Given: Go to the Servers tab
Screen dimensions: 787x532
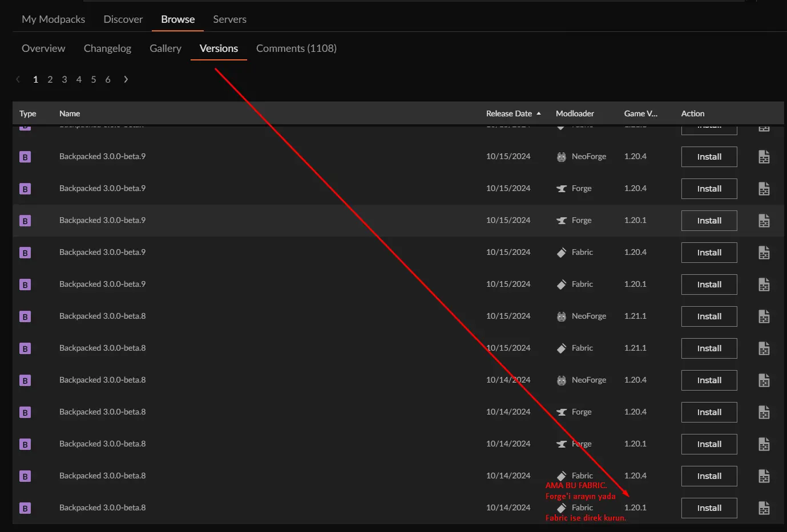Looking at the screenshot, I should (230, 19).
